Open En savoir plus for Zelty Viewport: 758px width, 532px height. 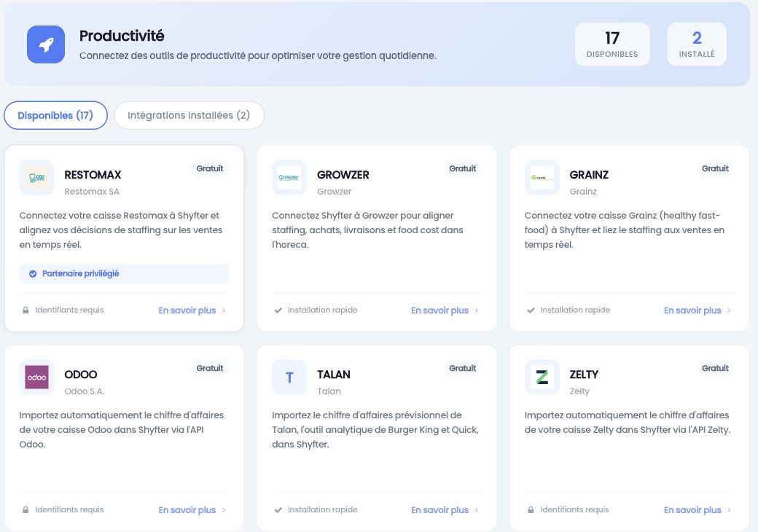click(x=692, y=510)
